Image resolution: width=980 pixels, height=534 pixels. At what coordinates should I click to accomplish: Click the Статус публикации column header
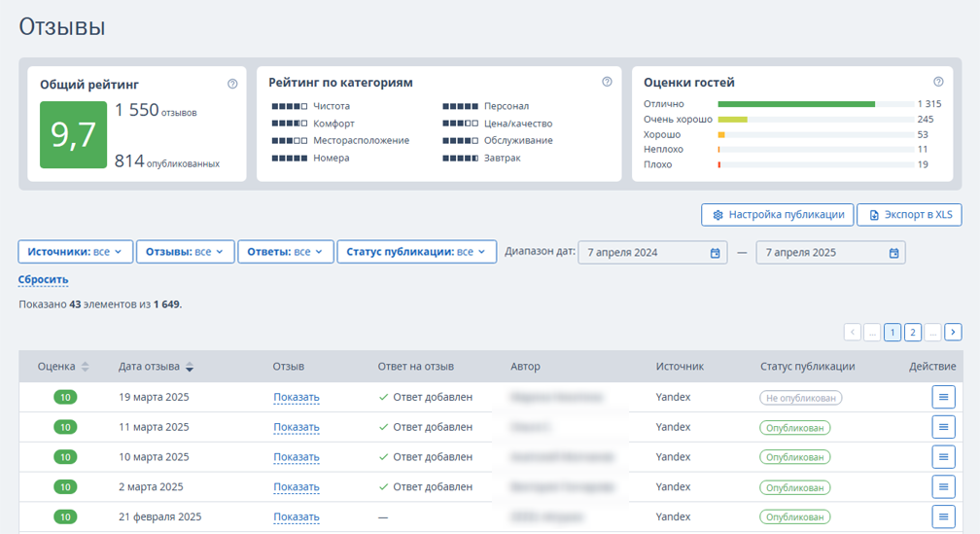[x=808, y=367]
